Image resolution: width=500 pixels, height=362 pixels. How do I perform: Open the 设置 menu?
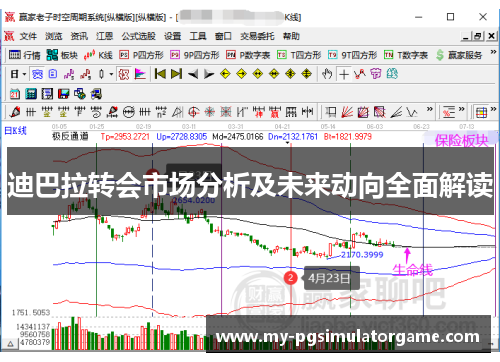tap(173, 36)
